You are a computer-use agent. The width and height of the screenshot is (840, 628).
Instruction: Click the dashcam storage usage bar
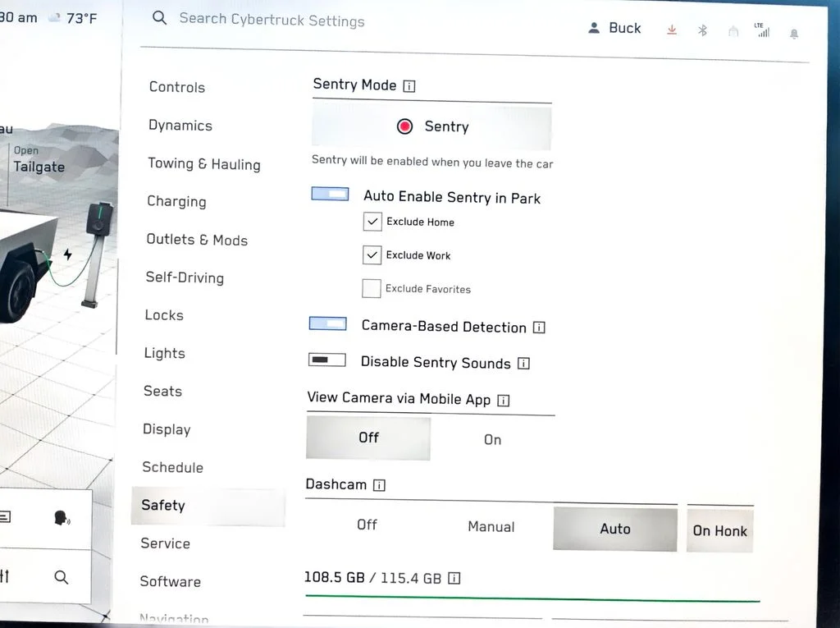coord(532,598)
